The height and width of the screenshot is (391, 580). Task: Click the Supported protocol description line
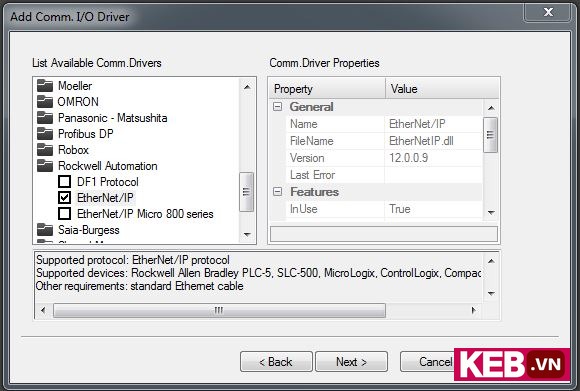coord(133,260)
